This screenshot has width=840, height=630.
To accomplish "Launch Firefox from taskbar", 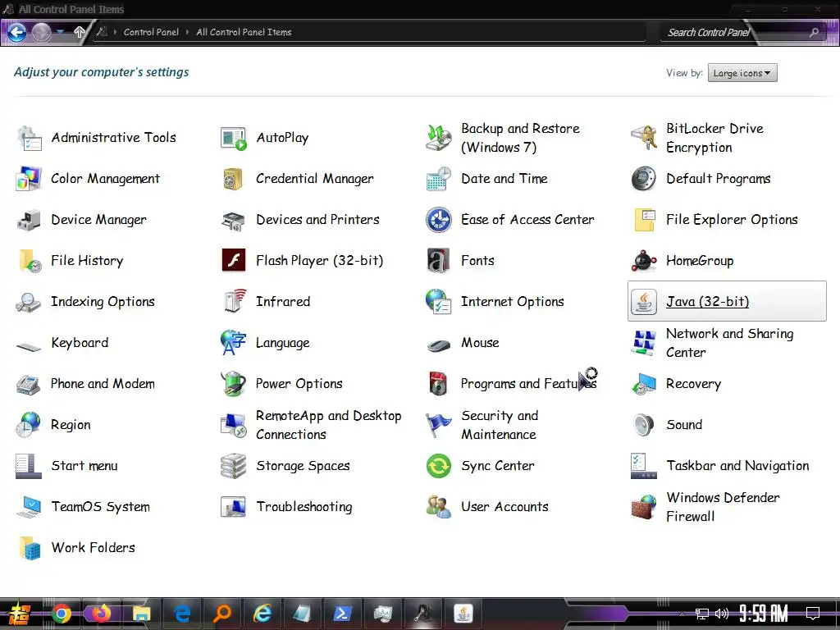I will click(x=102, y=614).
